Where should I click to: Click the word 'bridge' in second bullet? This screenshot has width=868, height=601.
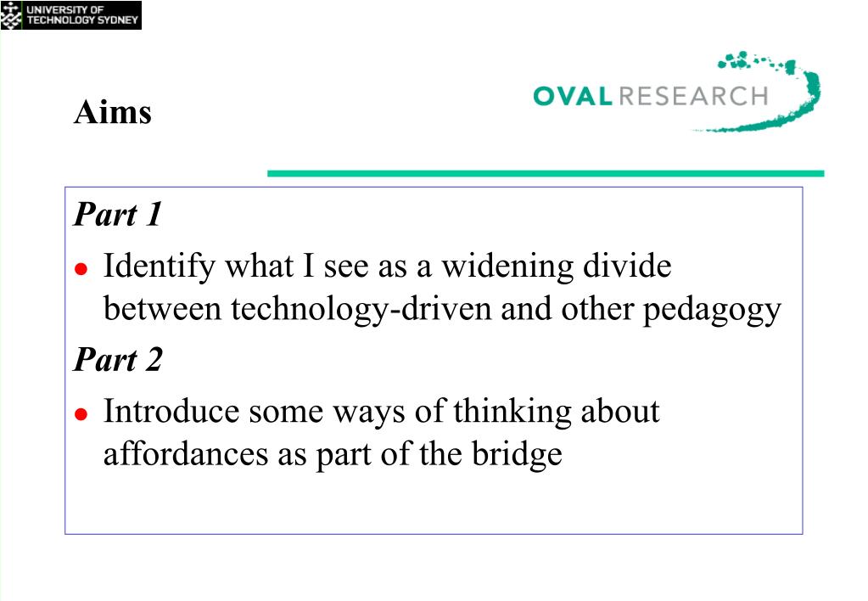[517, 455]
